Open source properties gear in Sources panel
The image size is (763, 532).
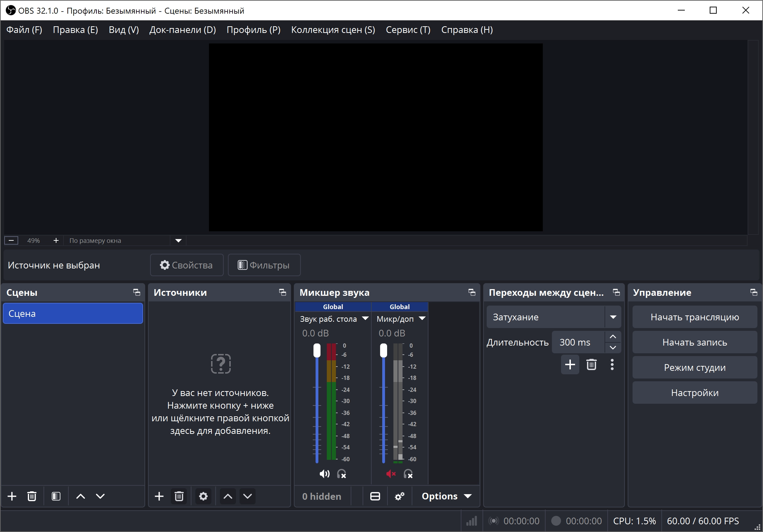coord(203,496)
